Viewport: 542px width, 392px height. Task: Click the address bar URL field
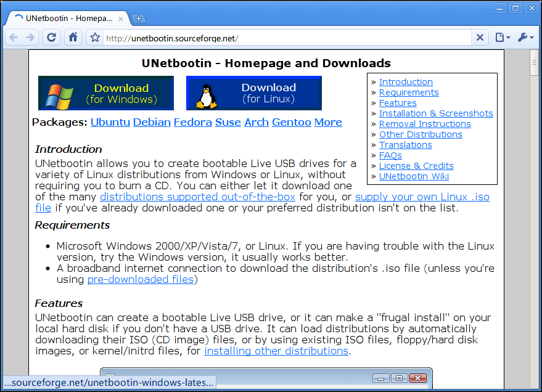[x=287, y=38]
